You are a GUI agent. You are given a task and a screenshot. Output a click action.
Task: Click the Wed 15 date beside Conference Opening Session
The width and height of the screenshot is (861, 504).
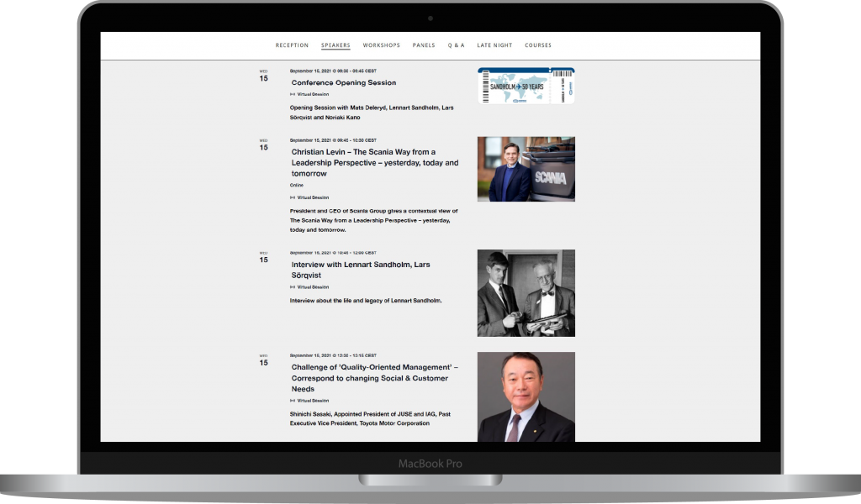click(x=263, y=76)
